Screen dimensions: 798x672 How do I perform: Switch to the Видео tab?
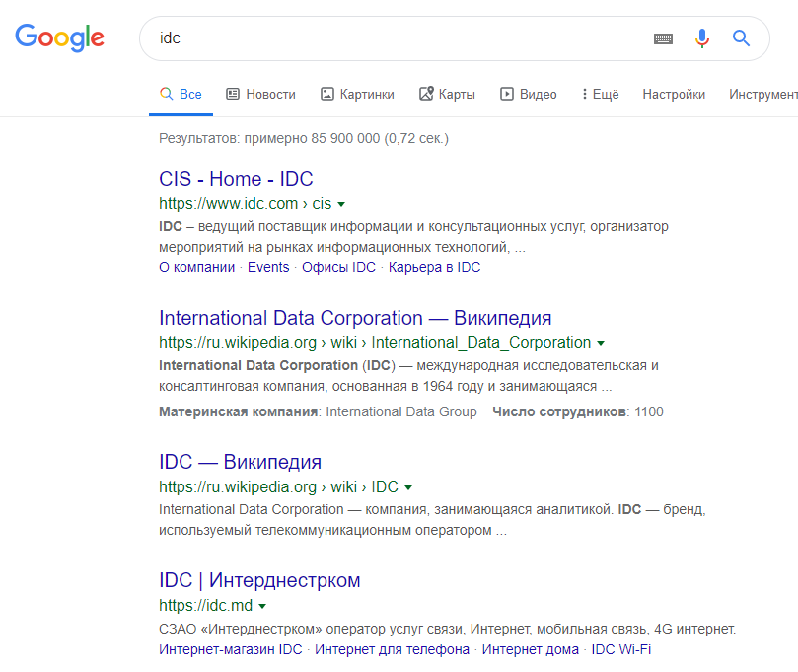click(529, 94)
